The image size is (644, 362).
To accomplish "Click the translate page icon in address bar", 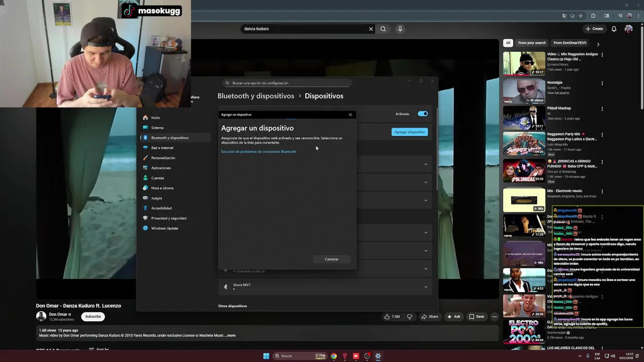I will point(564,16).
